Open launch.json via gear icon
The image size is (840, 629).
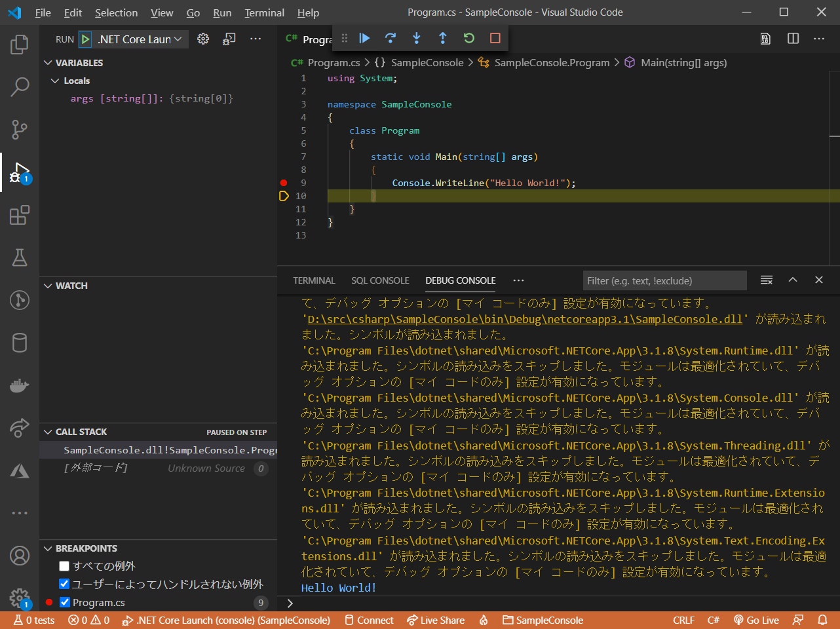[203, 39]
